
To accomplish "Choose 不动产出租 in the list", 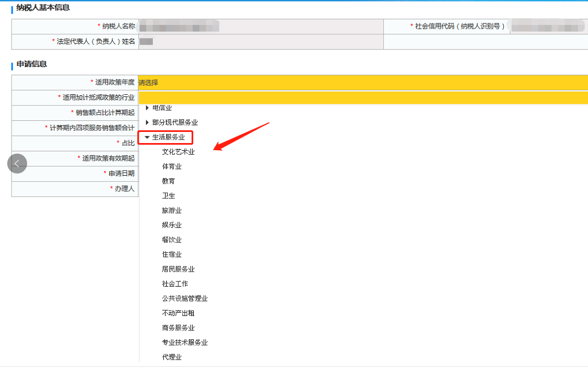I will click(x=178, y=313).
